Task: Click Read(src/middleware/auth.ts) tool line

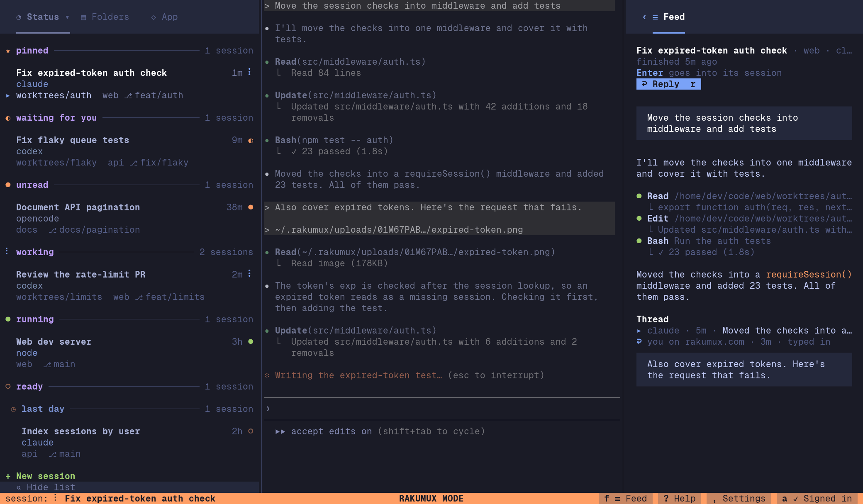Action: coord(350,62)
